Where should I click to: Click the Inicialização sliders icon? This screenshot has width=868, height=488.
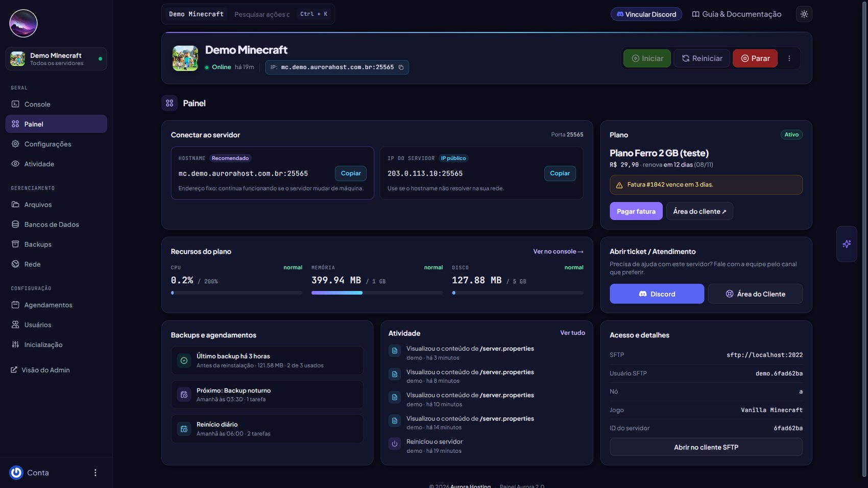[15, 345]
